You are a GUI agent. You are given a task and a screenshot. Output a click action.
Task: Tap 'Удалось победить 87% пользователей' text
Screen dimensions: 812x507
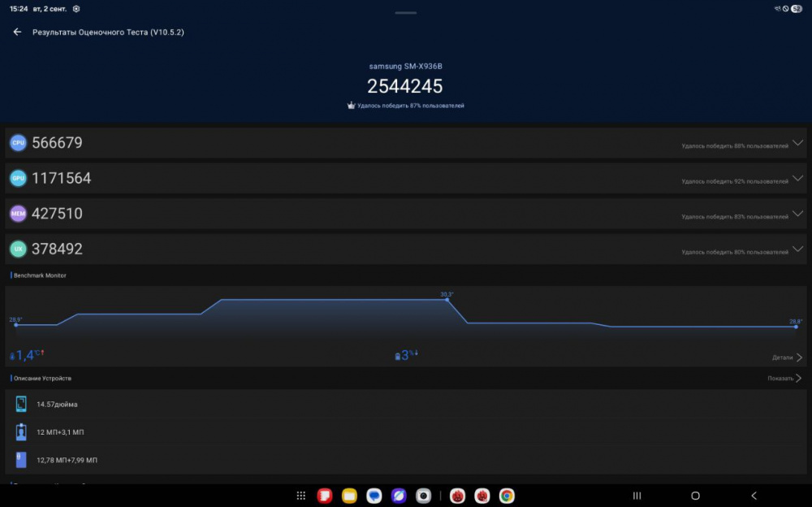click(411, 106)
